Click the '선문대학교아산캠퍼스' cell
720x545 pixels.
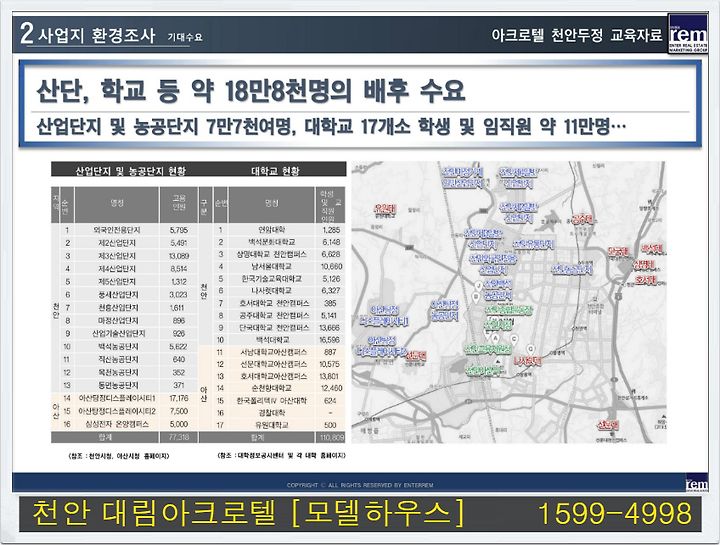coord(274,364)
